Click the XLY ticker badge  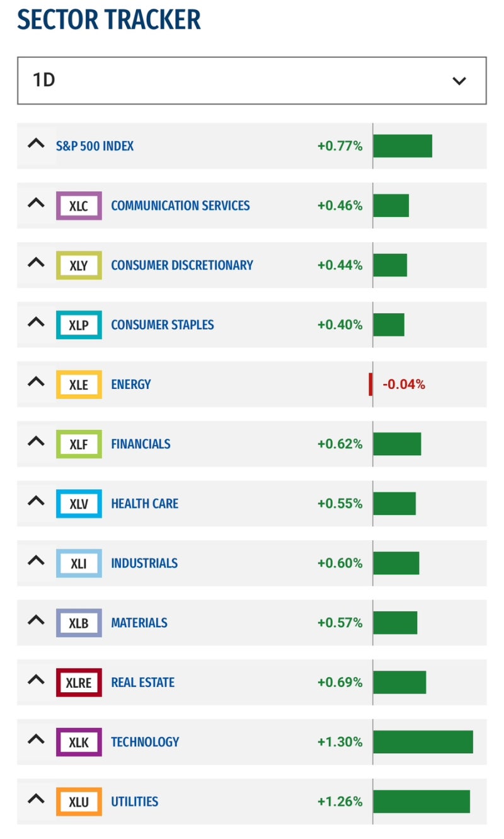tap(79, 265)
